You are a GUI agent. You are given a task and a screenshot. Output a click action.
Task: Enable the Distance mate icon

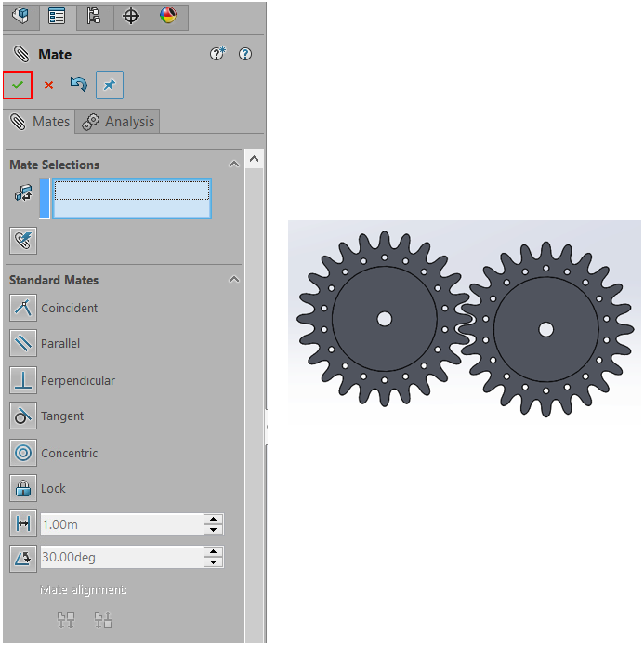(23, 524)
